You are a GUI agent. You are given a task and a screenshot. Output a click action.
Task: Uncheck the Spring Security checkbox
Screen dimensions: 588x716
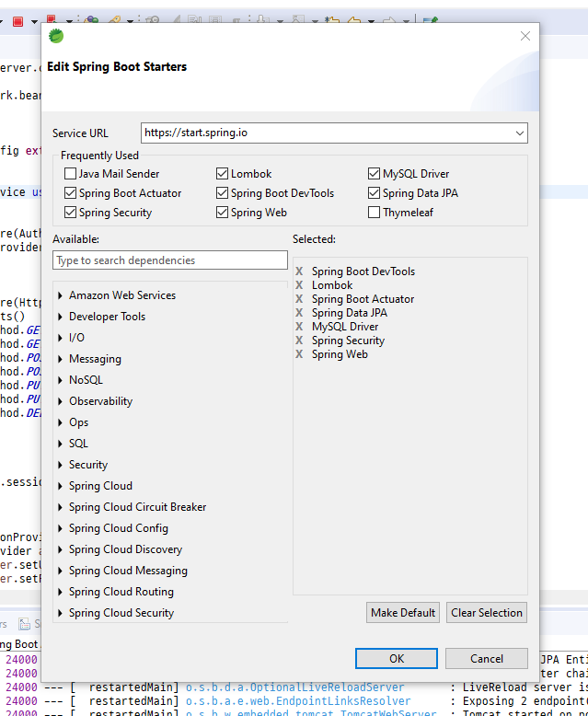click(x=70, y=212)
